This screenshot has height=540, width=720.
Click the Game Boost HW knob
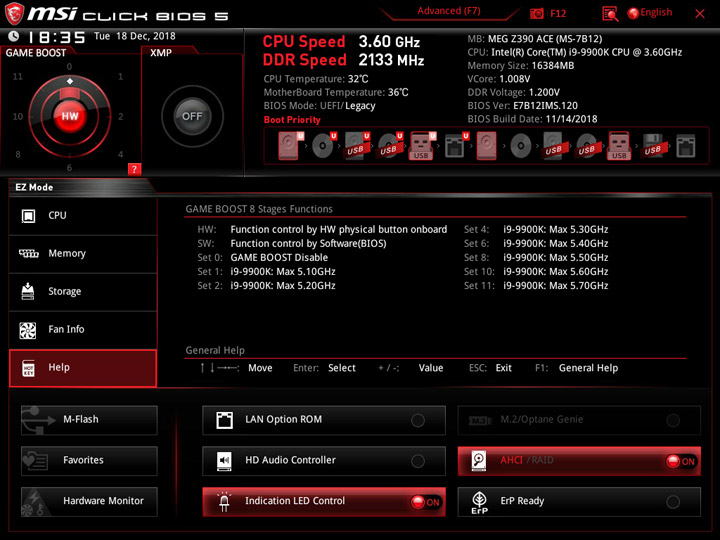(x=70, y=116)
